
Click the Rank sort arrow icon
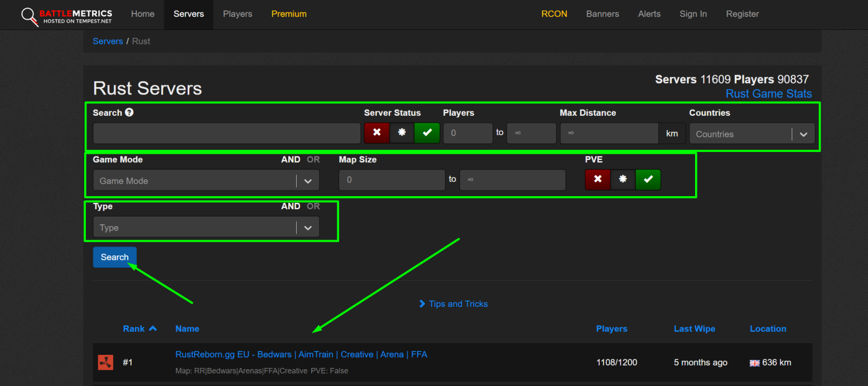pos(153,328)
